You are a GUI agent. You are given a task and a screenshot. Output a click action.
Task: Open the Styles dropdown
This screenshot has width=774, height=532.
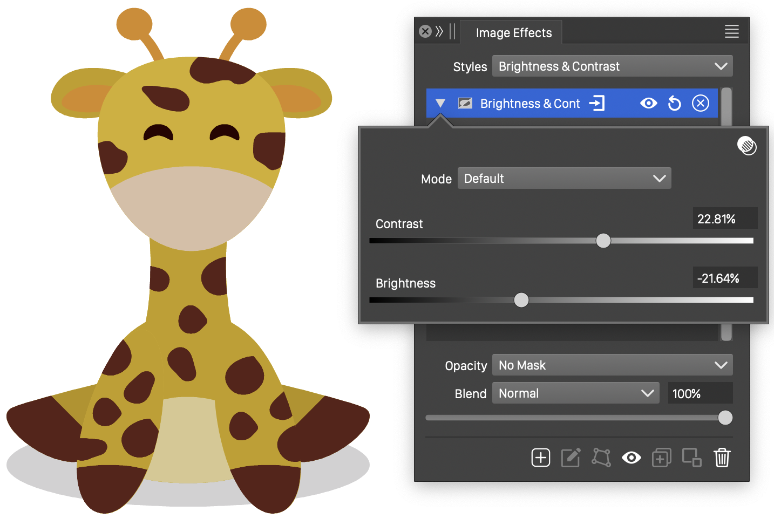pos(612,66)
